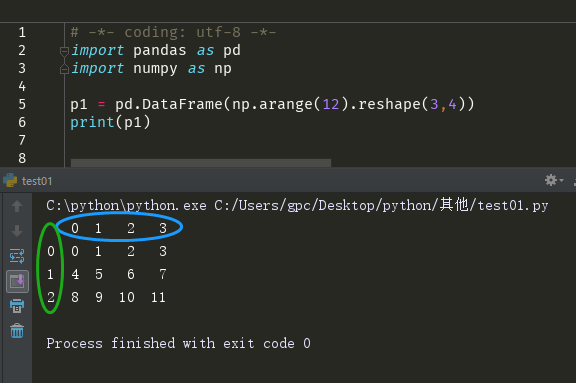Toggle scroll to end of console
This screenshot has height=383, width=576.
pos(17,282)
